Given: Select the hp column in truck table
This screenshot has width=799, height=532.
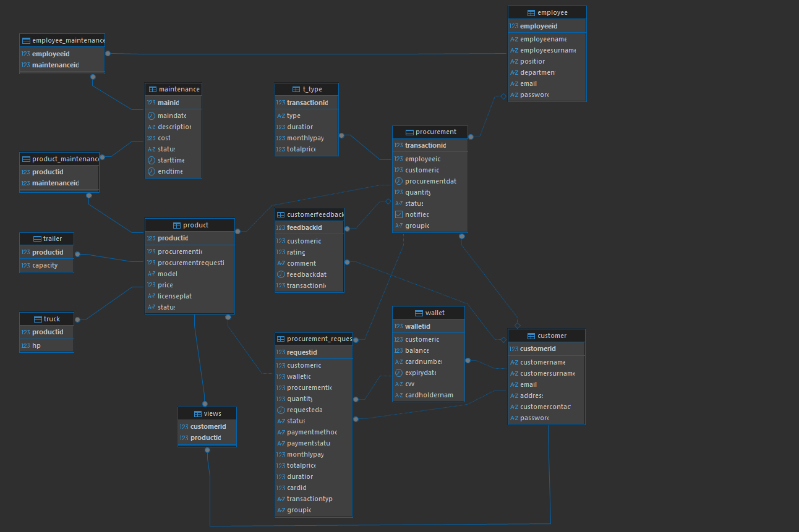Looking at the screenshot, I should pos(36,345).
